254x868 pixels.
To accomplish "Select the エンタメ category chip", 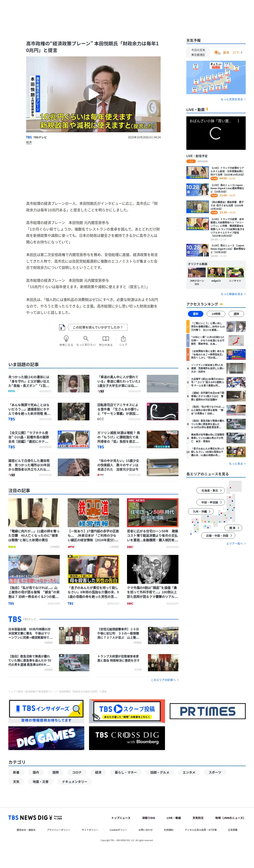I will click(189, 772).
